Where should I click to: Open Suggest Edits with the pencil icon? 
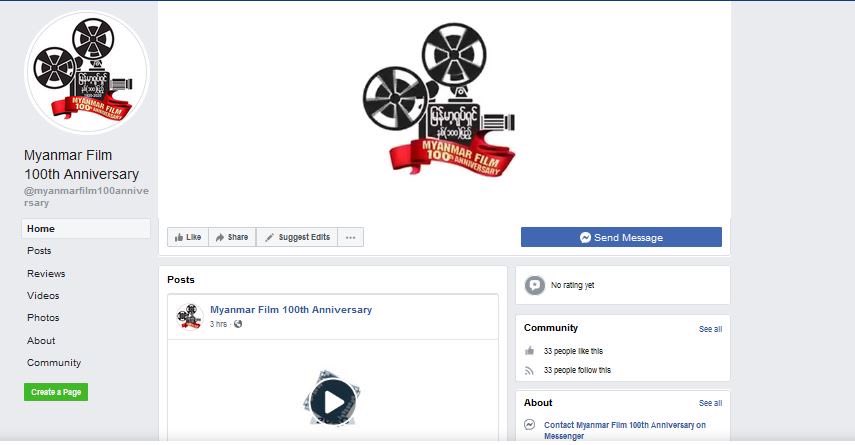pos(296,237)
